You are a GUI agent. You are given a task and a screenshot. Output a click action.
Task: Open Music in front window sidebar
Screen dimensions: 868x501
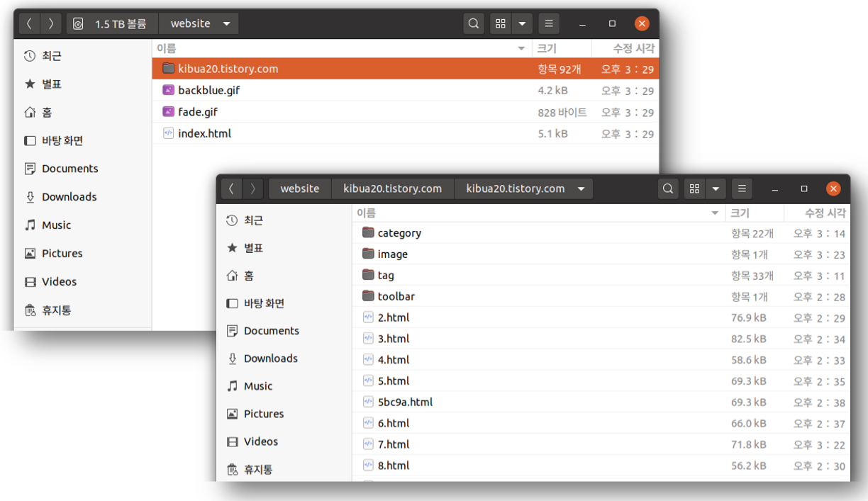coord(284,386)
